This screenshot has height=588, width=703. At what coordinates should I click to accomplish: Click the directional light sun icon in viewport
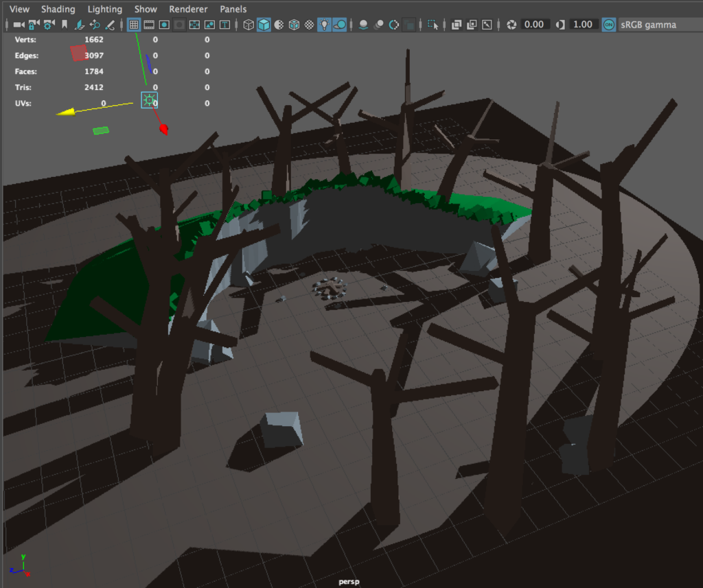tap(149, 100)
